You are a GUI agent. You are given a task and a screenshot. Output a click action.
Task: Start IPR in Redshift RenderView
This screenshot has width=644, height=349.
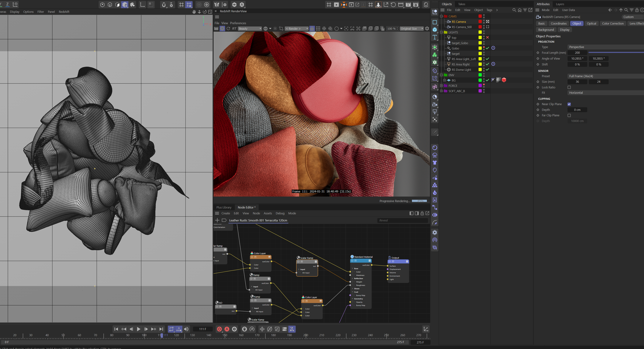(x=222, y=29)
